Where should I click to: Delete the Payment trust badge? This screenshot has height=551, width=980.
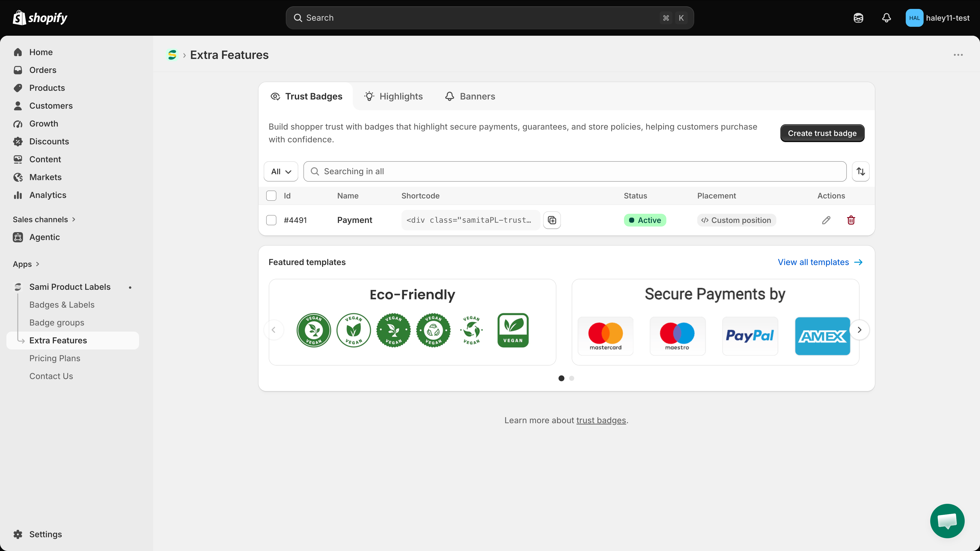coord(851,220)
